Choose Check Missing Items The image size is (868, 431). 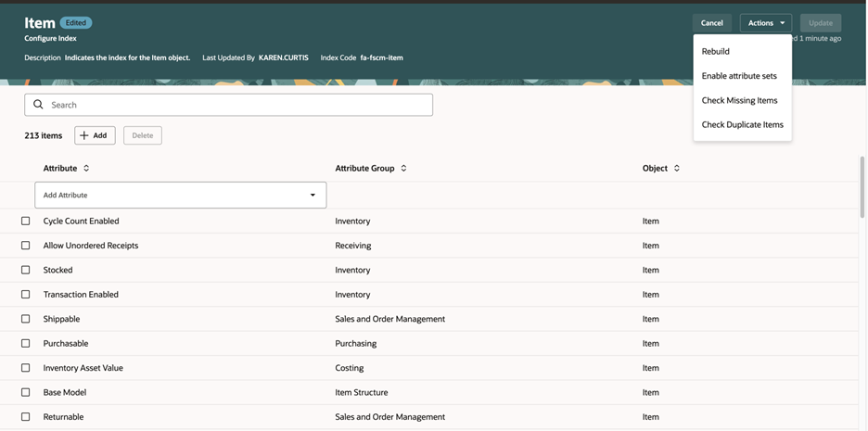click(x=742, y=100)
